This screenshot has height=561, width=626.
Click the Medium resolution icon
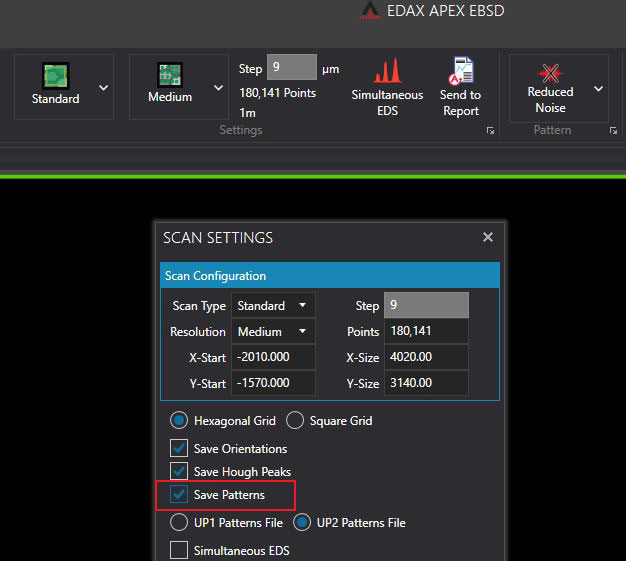tap(169, 77)
